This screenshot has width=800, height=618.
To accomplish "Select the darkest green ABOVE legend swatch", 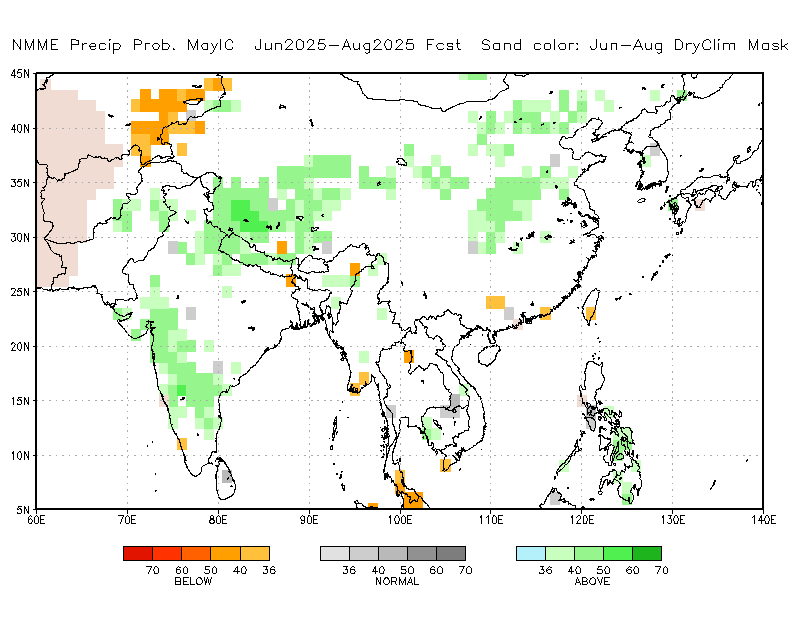I will [x=647, y=554].
